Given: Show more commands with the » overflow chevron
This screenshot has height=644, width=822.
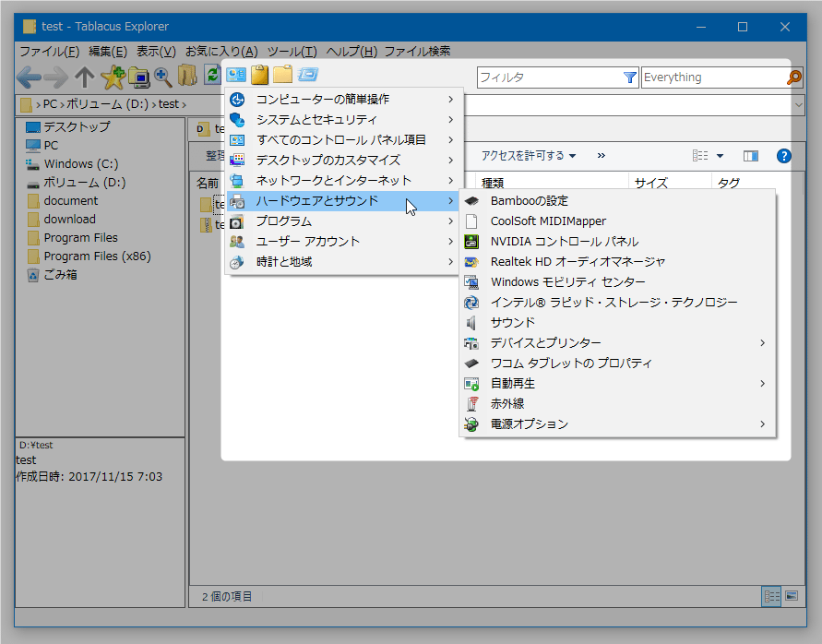Looking at the screenshot, I should click(601, 156).
